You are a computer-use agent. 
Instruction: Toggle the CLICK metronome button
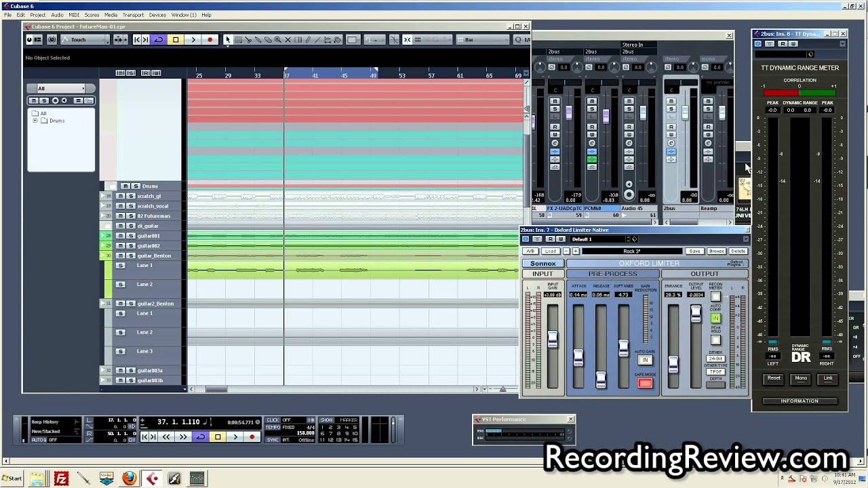tap(273, 420)
